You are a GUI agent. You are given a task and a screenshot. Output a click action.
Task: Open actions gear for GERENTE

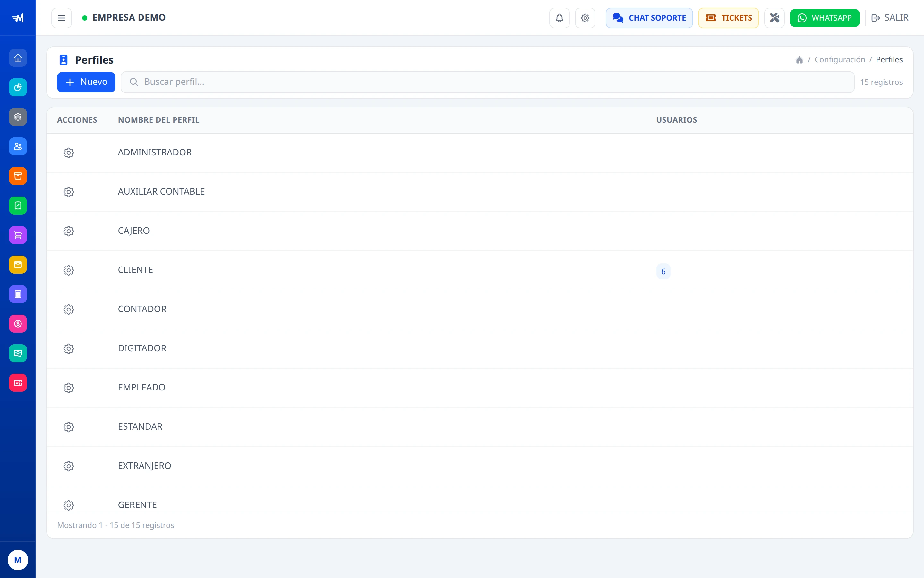click(x=69, y=505)
